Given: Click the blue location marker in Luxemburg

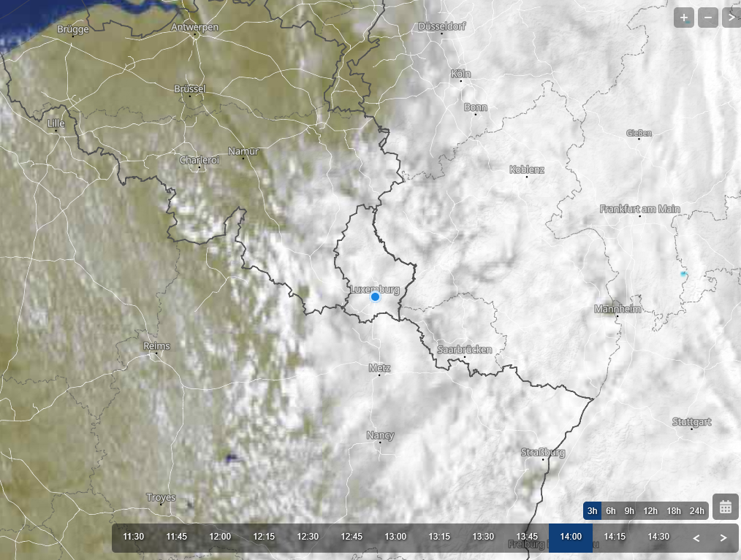Looking at the screenshot, I should click(x=375, y=296).
